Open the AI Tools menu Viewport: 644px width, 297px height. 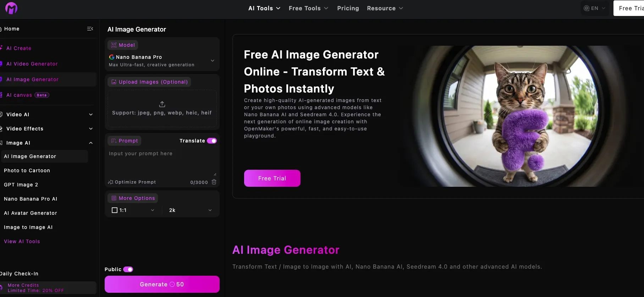tap(264, 8)
